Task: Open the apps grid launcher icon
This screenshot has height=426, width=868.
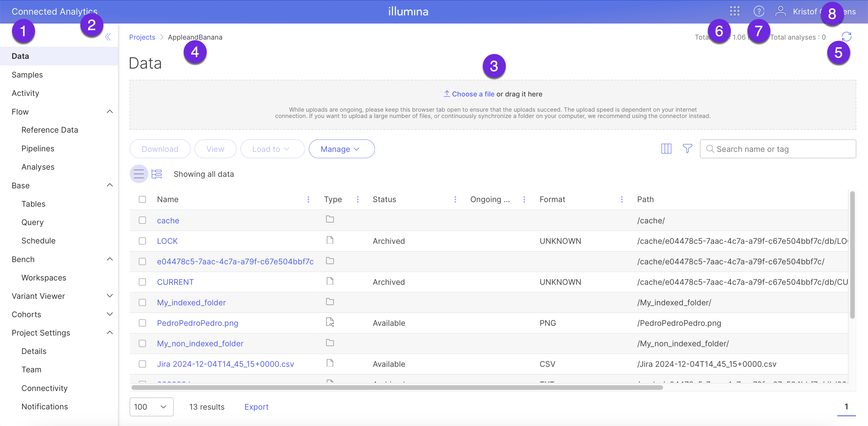Action: click(x=735, y=11)
